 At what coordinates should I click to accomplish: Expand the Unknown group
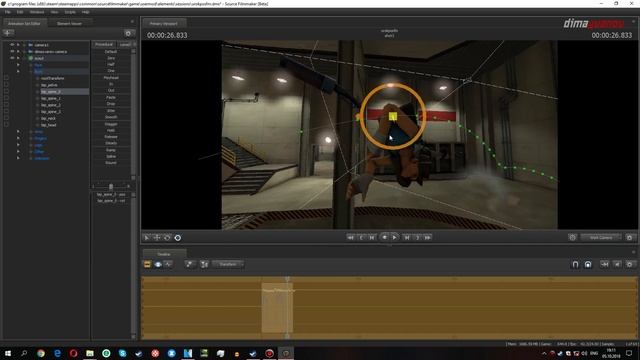point(18,158)
